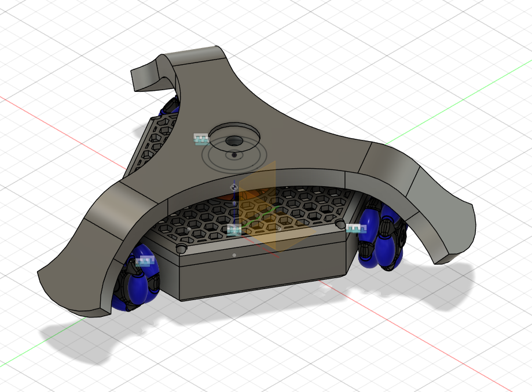Click the round peg at the base's front-left corner

181,249
